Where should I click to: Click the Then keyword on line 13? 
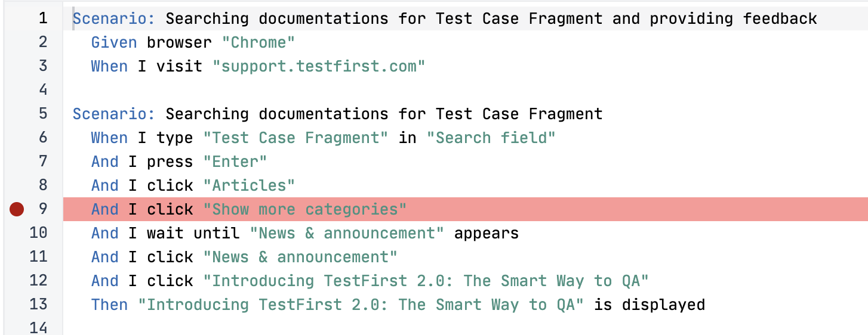tap(109, 305)
